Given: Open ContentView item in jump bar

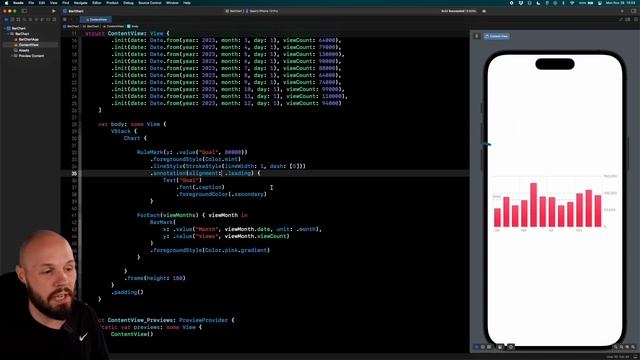Looking at the screenshot, I should point(114,26).
